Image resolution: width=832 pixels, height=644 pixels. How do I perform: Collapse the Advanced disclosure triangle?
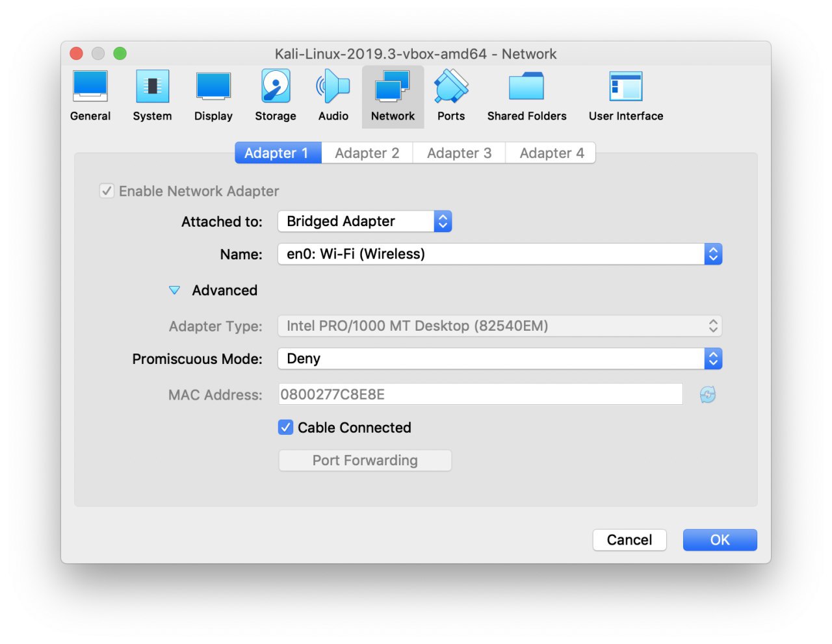coord(174,290)
